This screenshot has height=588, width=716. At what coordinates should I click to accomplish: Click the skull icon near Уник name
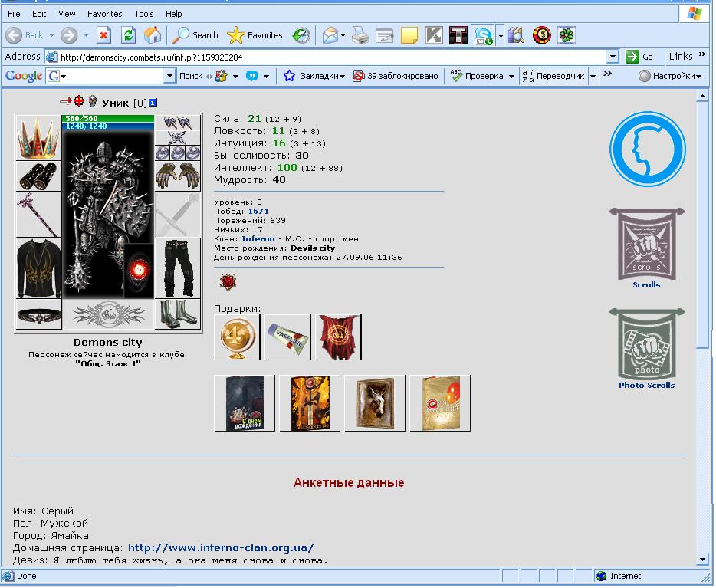[92, 100]
